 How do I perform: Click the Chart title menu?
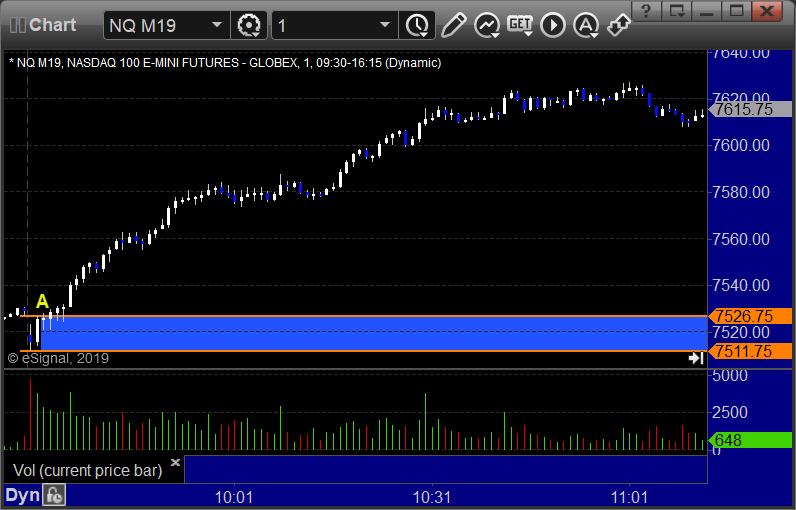[x=43, y=25]
